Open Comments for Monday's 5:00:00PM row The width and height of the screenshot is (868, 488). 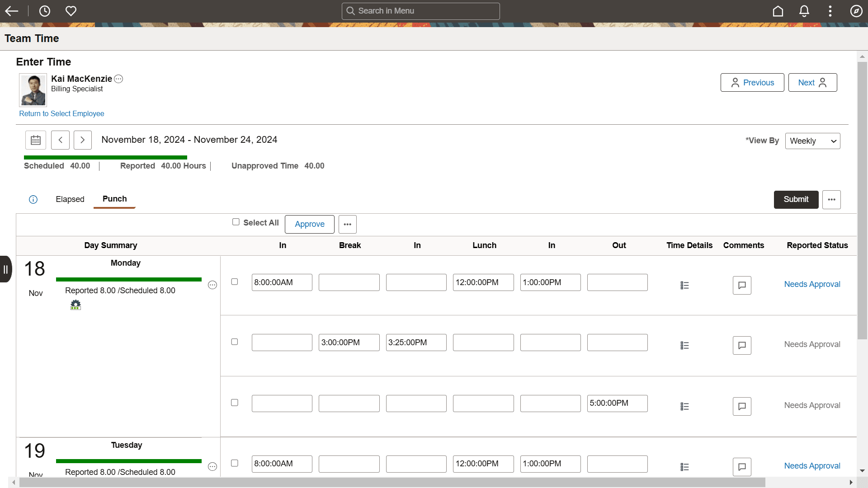(x=741, y=406)
